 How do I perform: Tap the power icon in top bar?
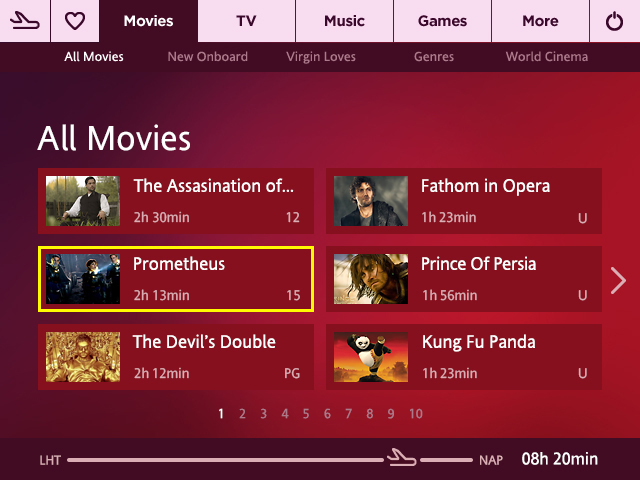[x=614, y=21]
